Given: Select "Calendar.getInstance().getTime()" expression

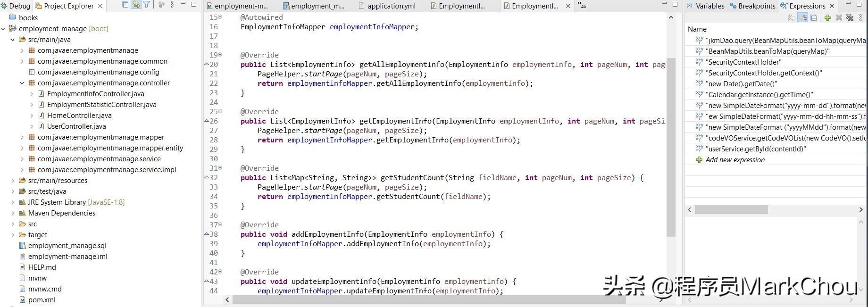Looking at the screenshot, I should (776, 95).
